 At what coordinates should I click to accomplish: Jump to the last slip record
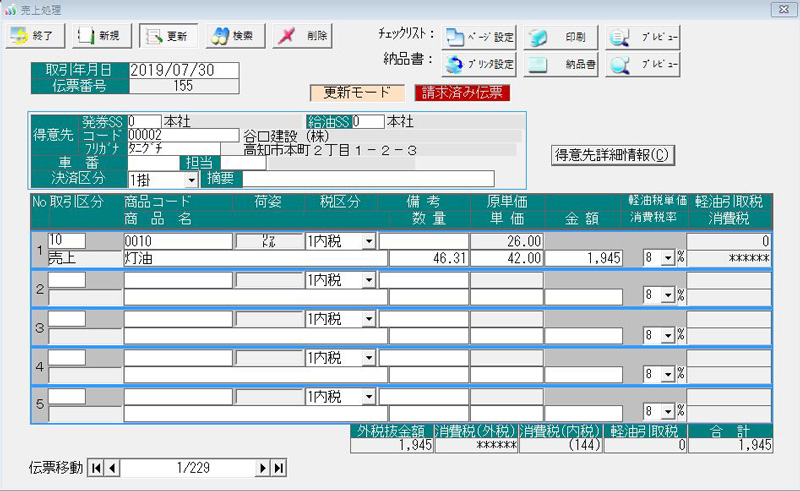coord(279,467)
